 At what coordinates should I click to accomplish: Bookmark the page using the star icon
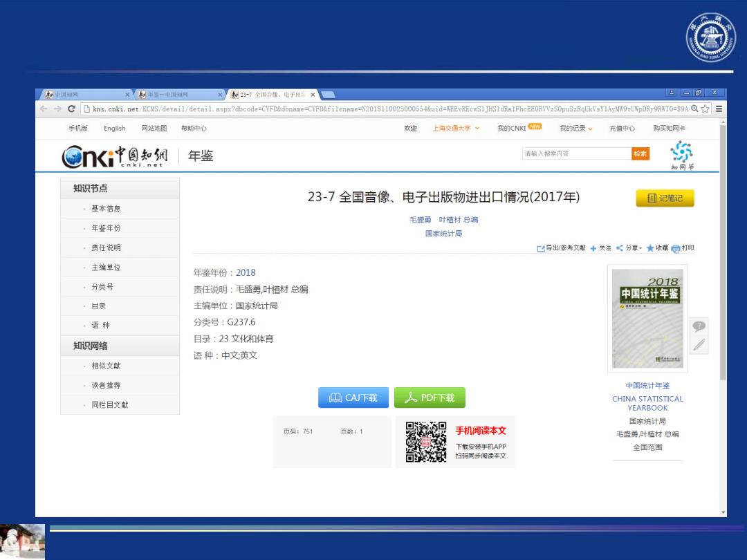point(705,109)
